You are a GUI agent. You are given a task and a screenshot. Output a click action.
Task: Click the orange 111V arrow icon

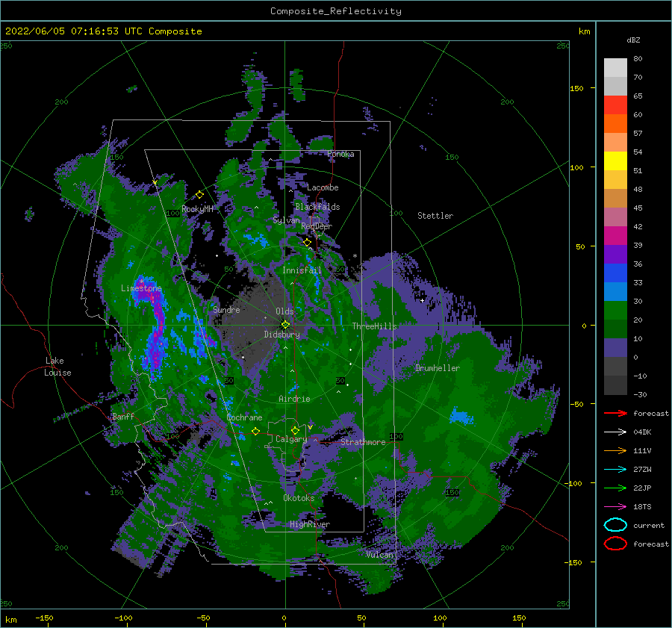pyautogui.click(x=615, y=450)
